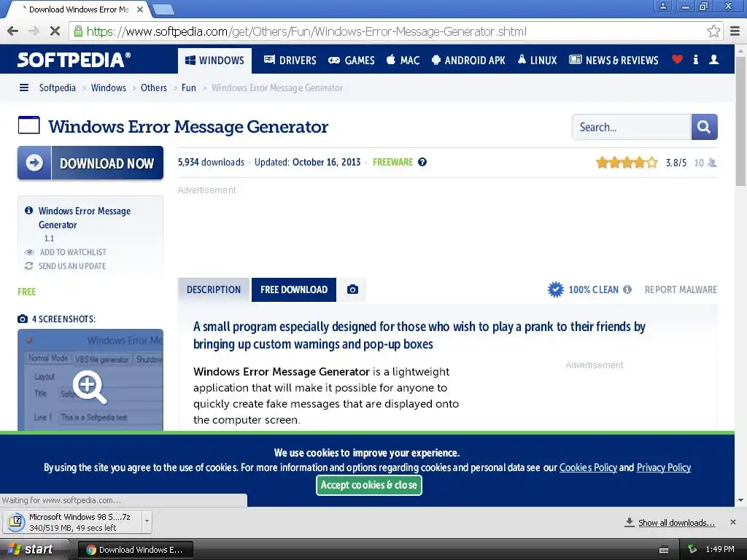
Task: Click the browser back arrow
Action: (13, 31)
